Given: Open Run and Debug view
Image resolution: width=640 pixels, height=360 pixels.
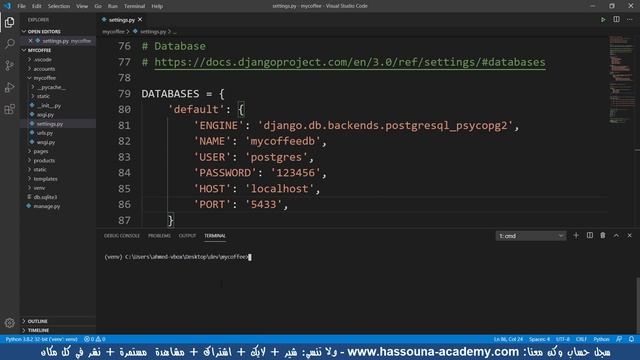Looking at the screenshot, I should click(x=9, y=87).
